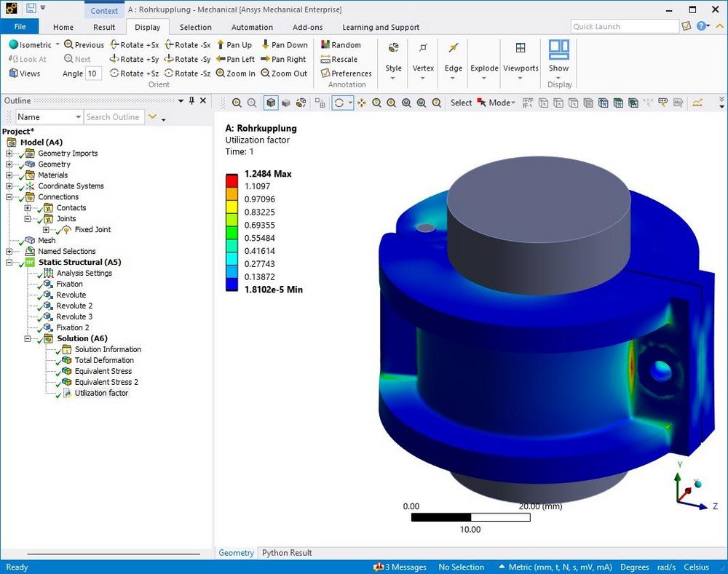Image resolution: width=728 pixels, height=574 pixels.
Task: Click the Pan Right arrow icon
Action: [266, 60]
